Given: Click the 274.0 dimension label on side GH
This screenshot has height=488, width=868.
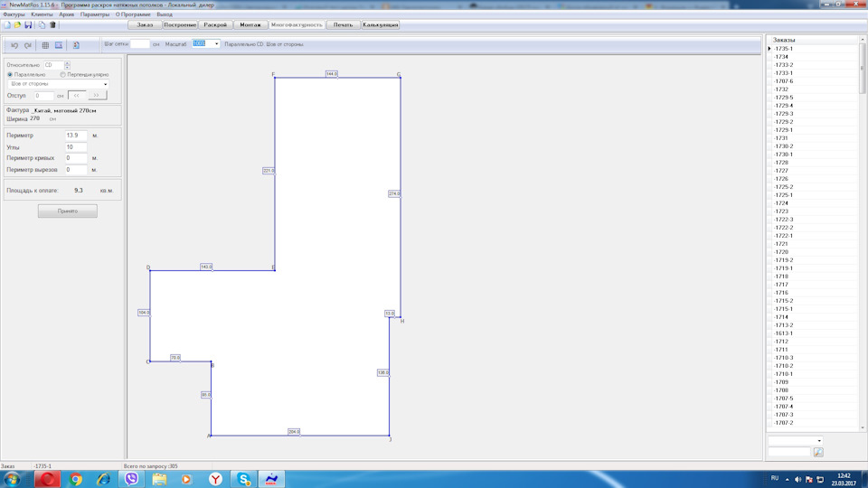Looking at the screenshot, I should pyautogui.click(x=394, y=193).
